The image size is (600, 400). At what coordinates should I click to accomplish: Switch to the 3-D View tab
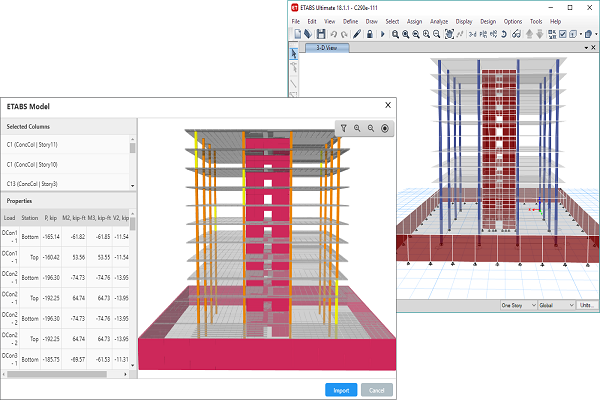coord(323,47)
